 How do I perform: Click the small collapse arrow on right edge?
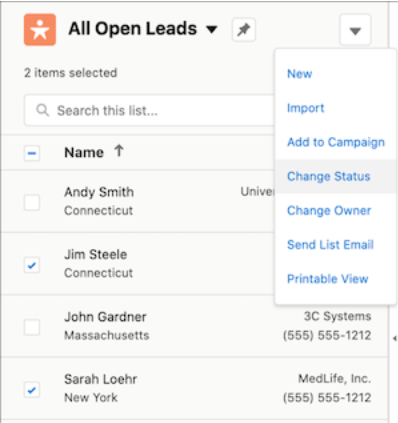(x=395, y=339)
